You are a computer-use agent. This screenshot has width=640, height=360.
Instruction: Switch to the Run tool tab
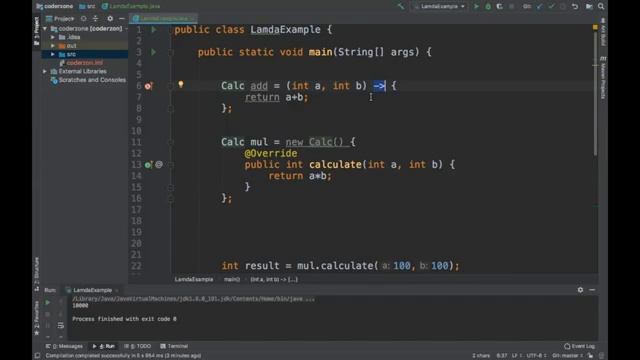(x=104, y=346)
